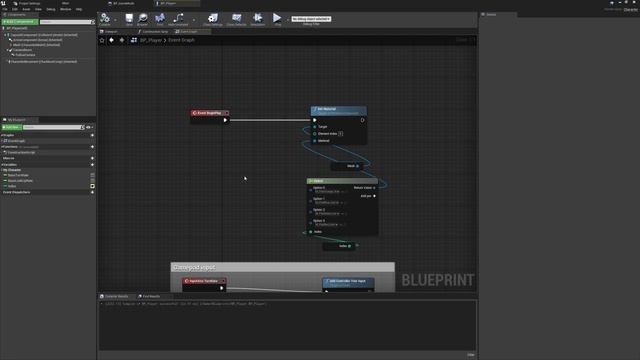
Task: Toggle visibility for BaseLookUpRate variable
Action: coord(92,180)
